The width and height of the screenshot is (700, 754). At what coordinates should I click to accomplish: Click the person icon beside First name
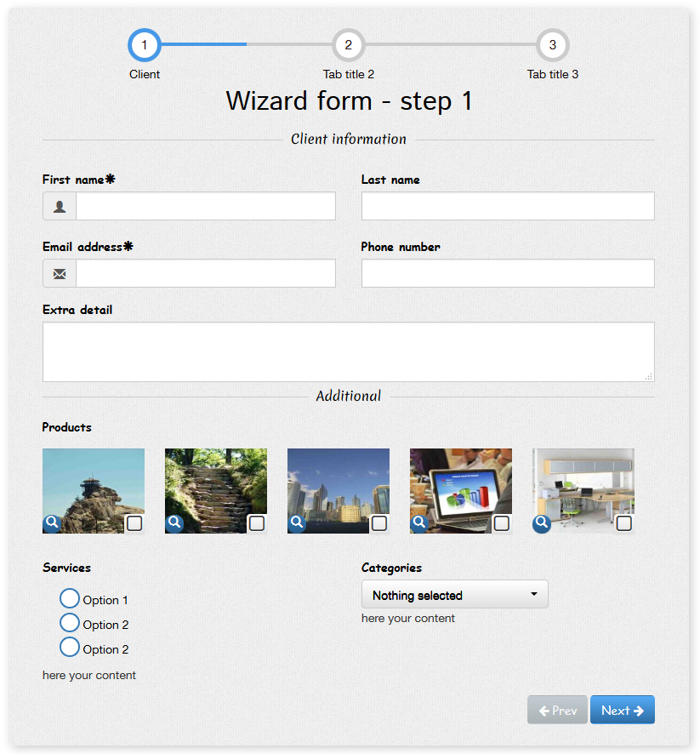click(59, 206)
